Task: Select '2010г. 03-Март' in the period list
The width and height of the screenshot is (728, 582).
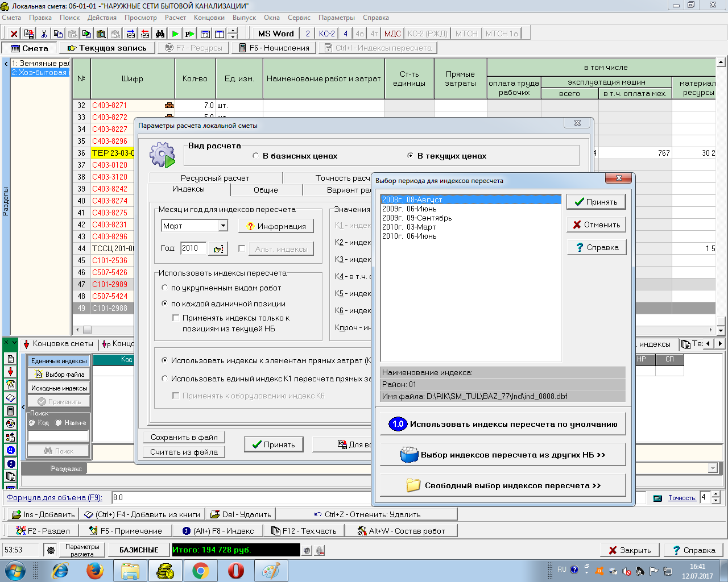Action: [409, 227]
